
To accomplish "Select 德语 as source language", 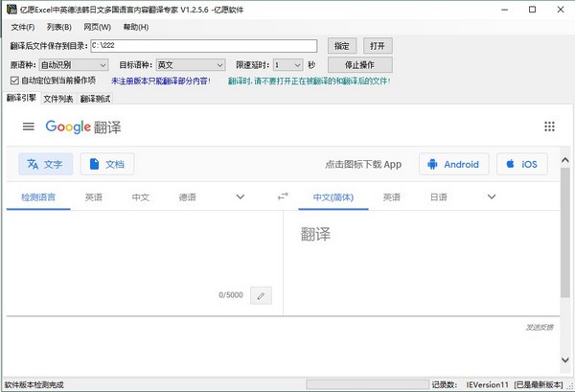I will [188, 197].
